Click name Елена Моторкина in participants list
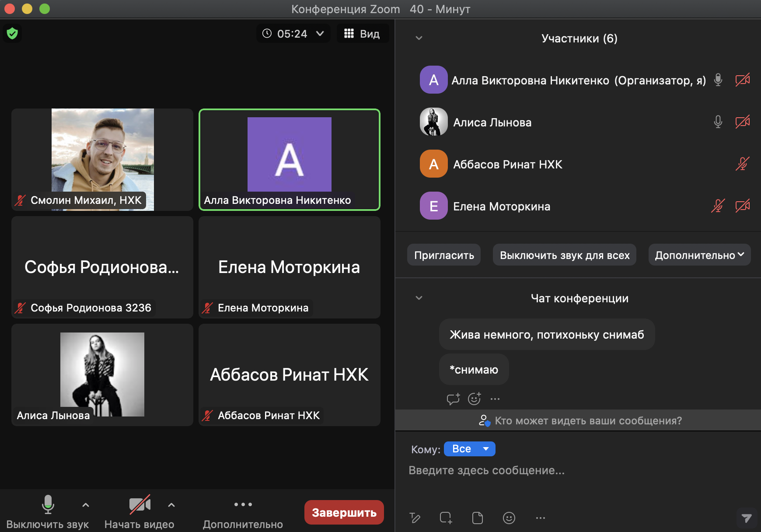Screen dimensions: 761x532 pyautogui.click(x=502, y=206)
